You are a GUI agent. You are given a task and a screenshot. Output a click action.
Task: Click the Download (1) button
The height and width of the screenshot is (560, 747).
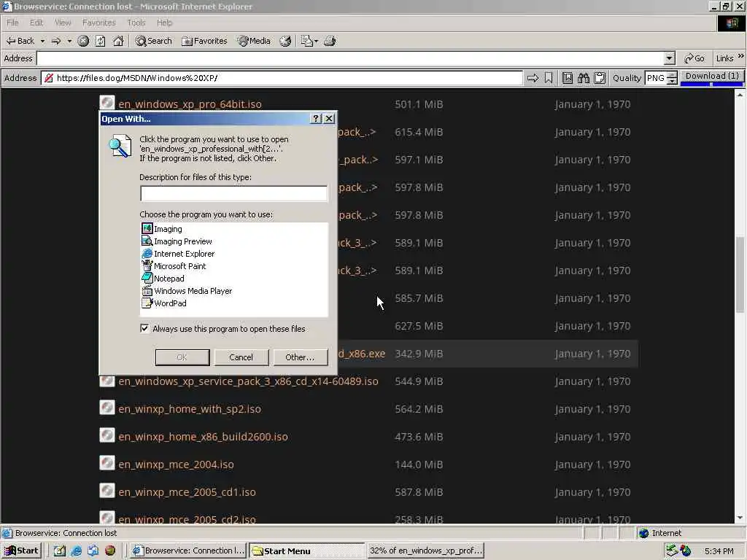(712, 76)
